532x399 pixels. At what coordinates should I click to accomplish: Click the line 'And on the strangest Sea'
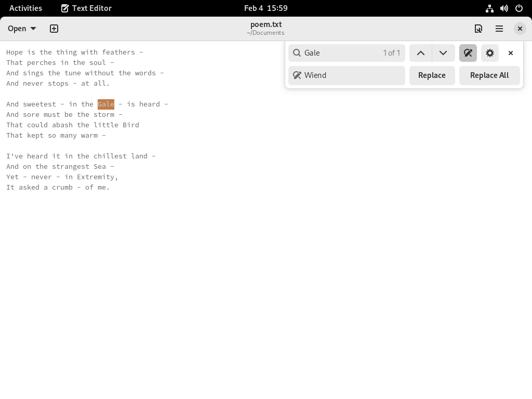coord(60,167)
